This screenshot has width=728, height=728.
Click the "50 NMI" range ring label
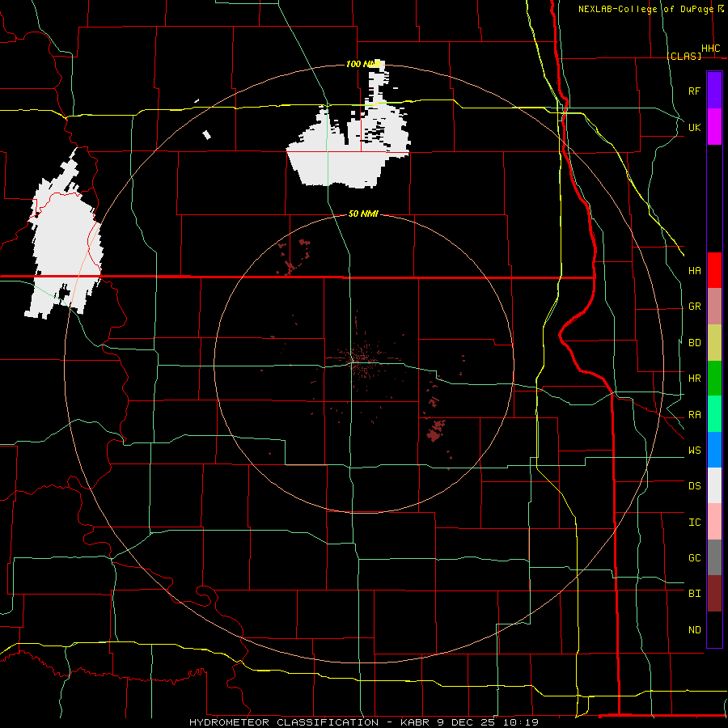click(x=363, y=214)
